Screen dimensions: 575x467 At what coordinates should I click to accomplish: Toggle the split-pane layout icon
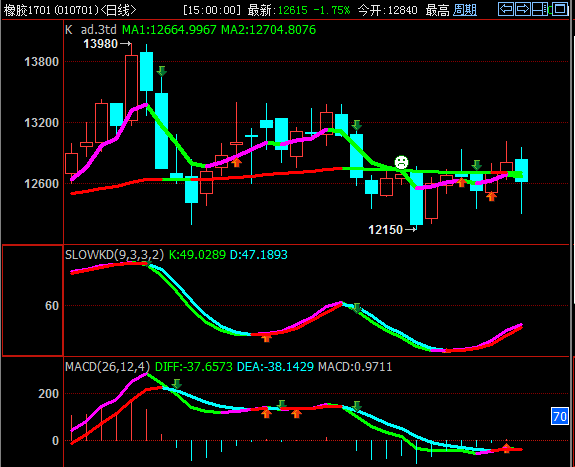(x=541, y=9)
